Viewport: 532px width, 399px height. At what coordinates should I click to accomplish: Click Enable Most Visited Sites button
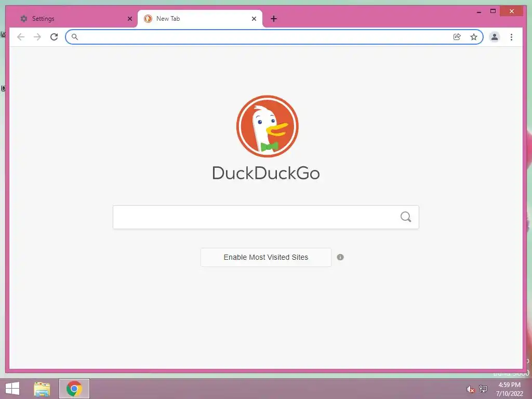pos(266,257)
